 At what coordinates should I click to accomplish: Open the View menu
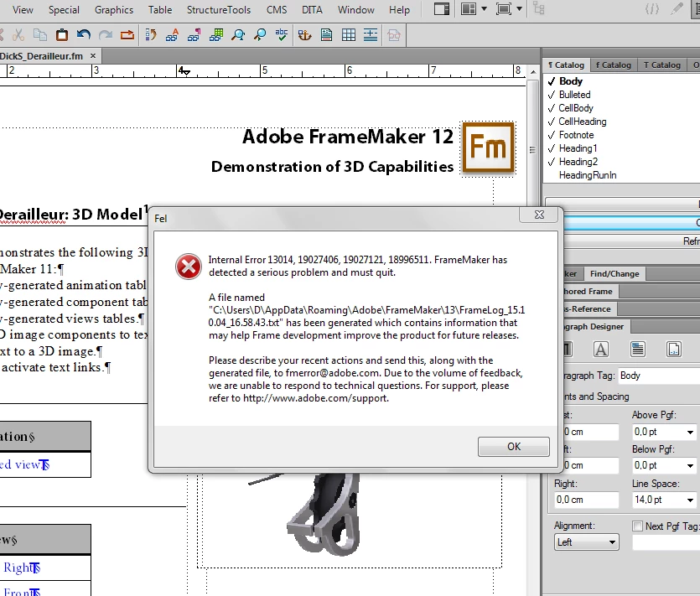tap(23, 10)
